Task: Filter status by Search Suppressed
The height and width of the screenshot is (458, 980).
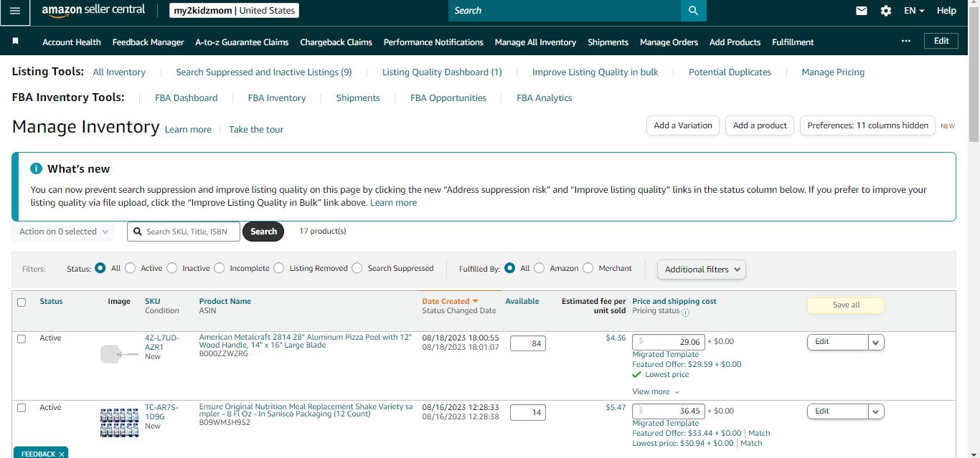Action: (357, 268)
